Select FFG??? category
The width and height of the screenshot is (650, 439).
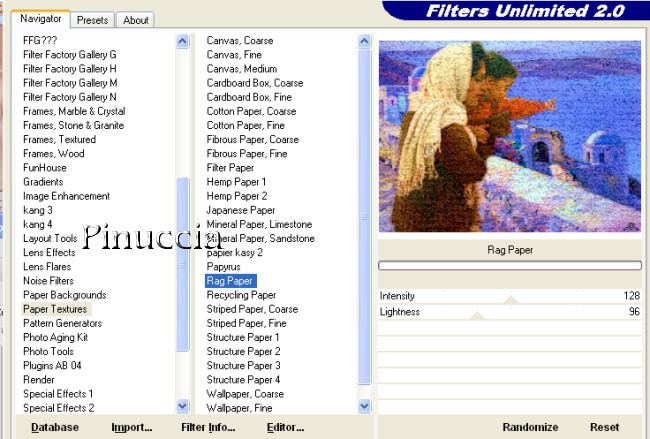[40, 41]
